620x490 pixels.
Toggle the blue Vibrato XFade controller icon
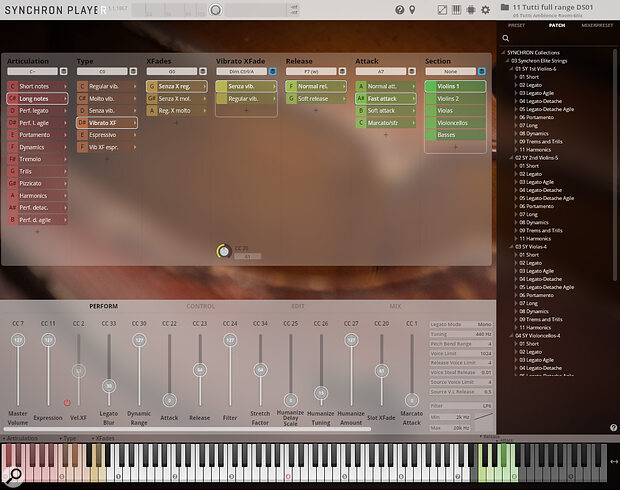(273, 72)
